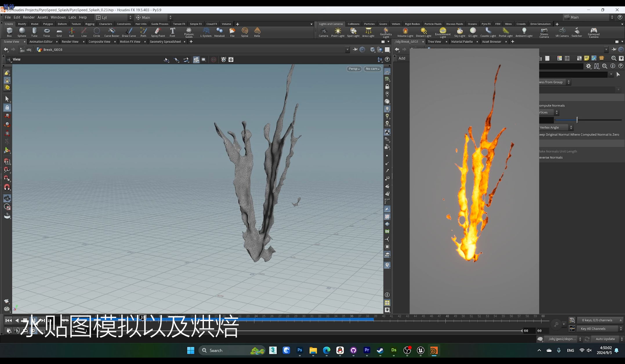Open the No cam camera dropdown
Viewport: 625px width, 364px height.
click(372, 69)
